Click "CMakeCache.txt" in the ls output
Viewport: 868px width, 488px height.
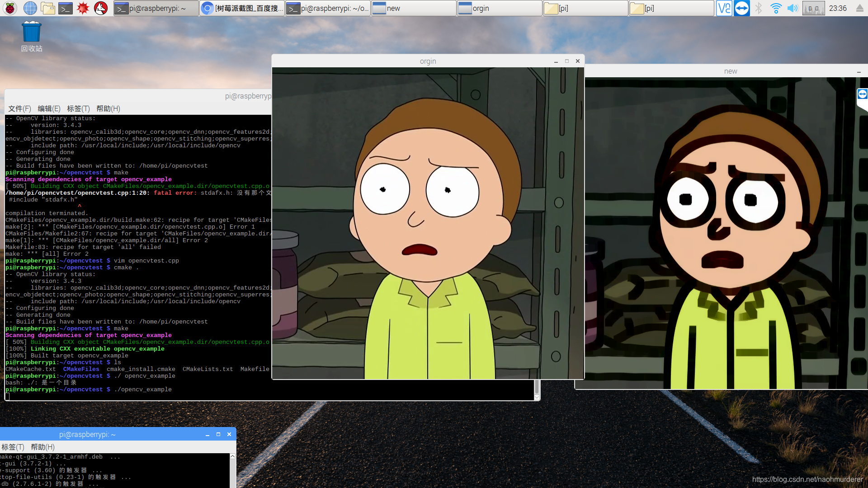click(31, 369)
